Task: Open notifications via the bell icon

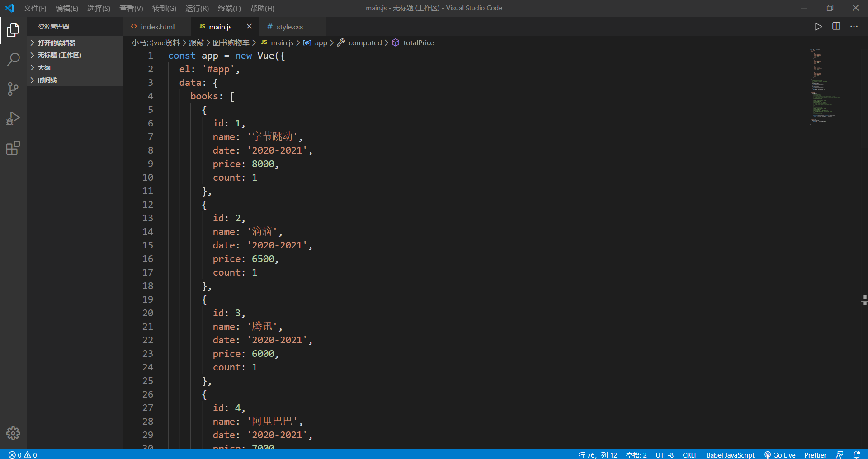Action: click(858, 455)
